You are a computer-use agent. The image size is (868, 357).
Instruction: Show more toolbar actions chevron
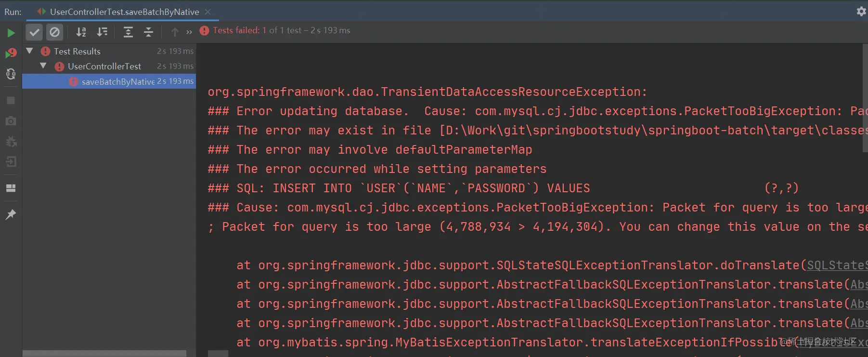click(189, 32)
